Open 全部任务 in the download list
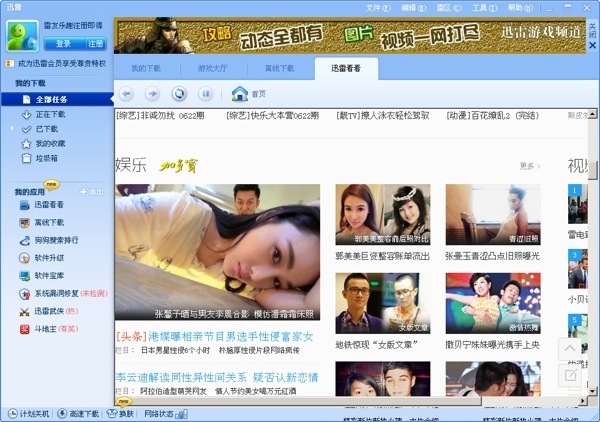 point(57,99)
